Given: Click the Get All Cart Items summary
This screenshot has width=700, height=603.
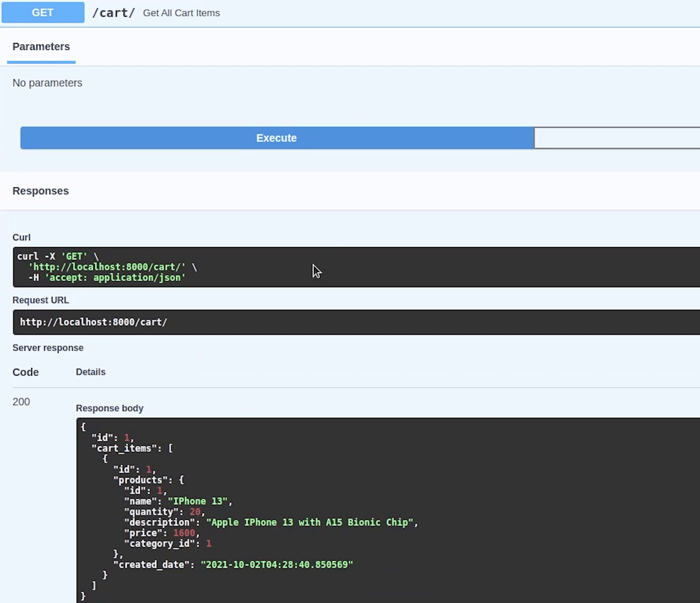Looking at the screenshot, I should pos(181,13).
